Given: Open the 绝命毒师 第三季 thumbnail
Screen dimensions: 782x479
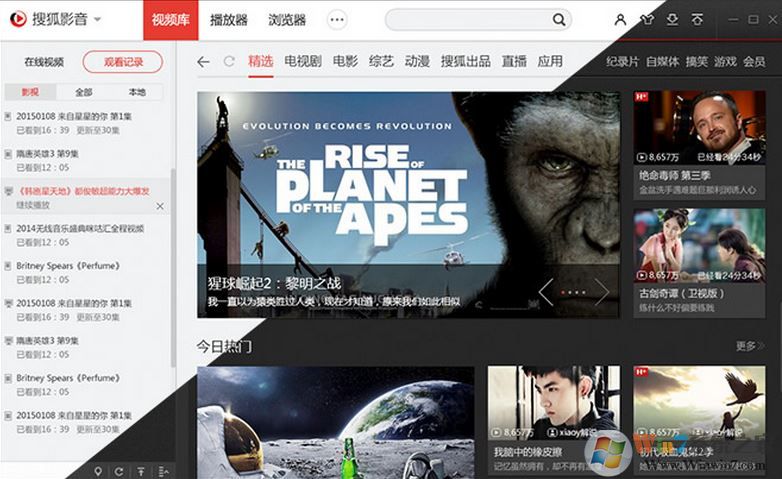Looking at the screenshot, I should tap(699, 127).
